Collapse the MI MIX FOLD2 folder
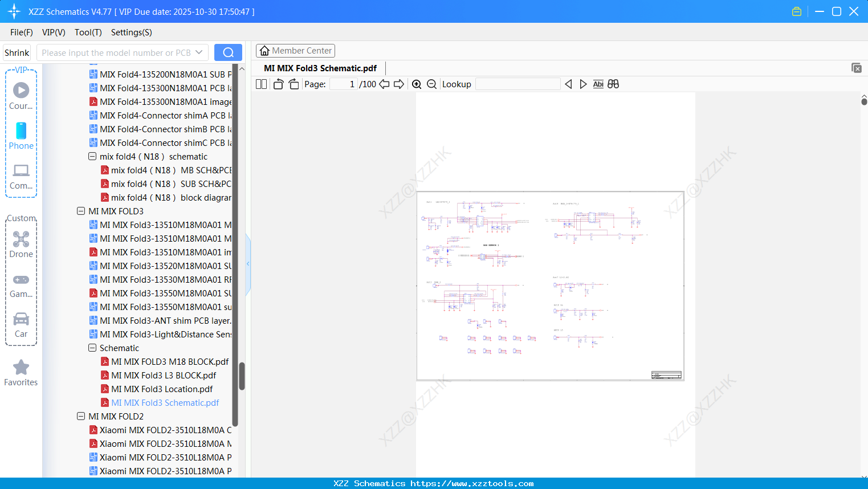 pos(81,416)
